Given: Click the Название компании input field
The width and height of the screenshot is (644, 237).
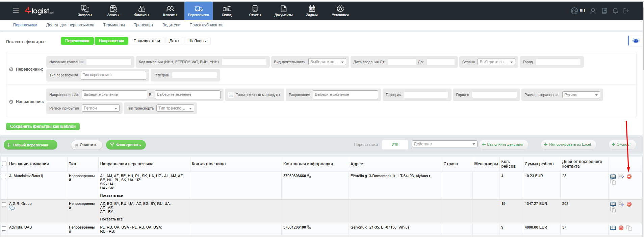Looking at the screenshot, I should pyautogui.click(x=109, y=62).
